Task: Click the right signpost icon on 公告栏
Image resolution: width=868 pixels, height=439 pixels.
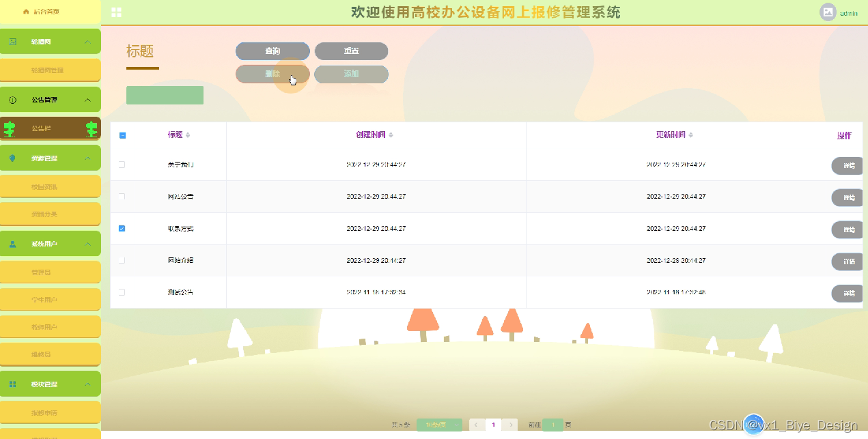Action: (x=92, y=128)
